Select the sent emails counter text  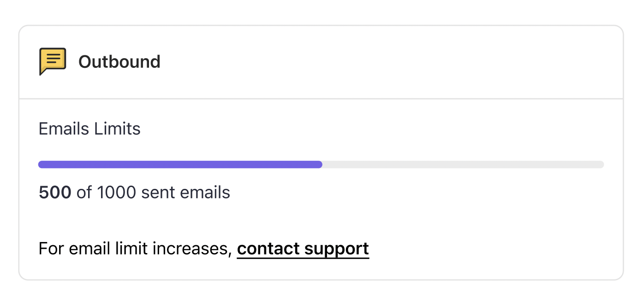coord(134,192)
